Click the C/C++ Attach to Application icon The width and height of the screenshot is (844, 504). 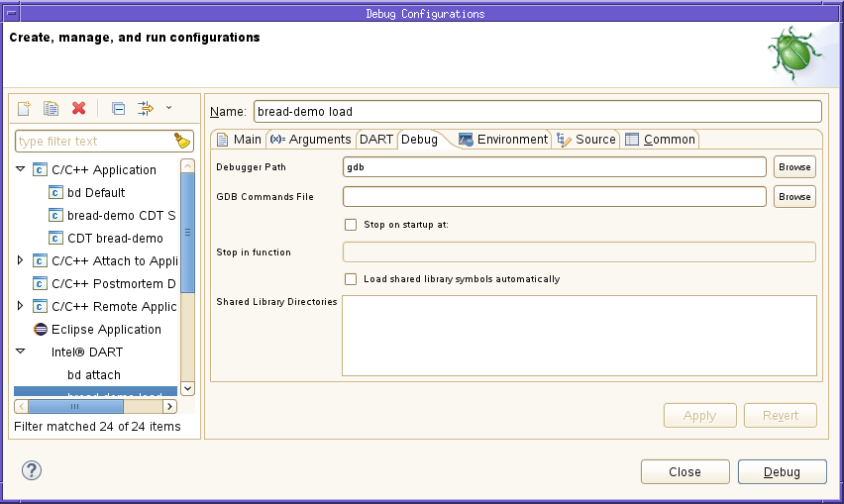click(40, 260)
